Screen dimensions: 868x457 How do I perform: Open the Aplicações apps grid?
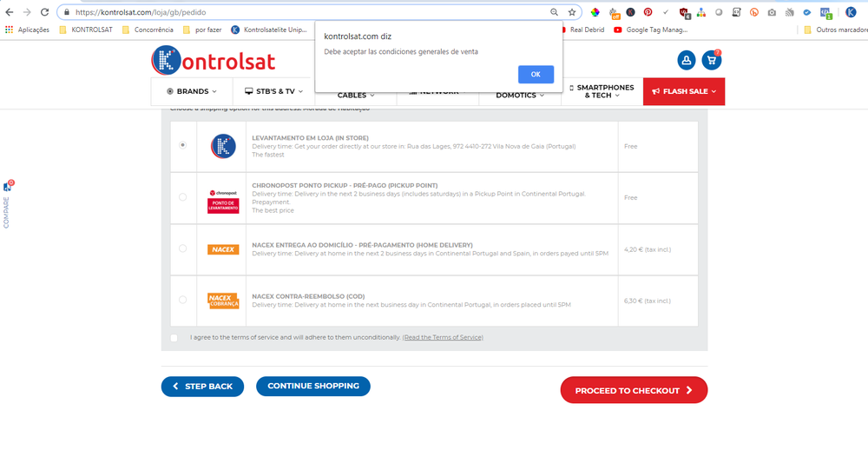[27, 30]
